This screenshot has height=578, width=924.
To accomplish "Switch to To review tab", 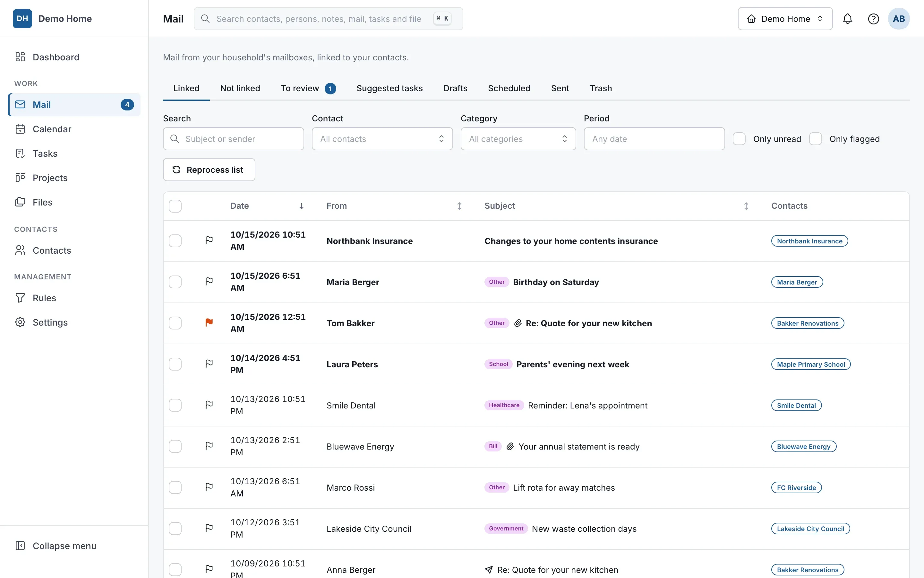I will 308,88.
